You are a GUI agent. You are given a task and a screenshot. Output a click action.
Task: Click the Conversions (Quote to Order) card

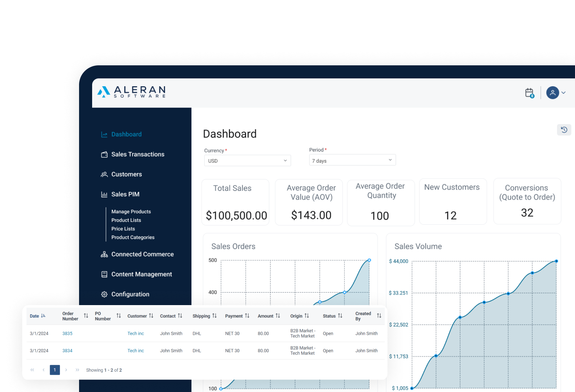click(527, 201)
